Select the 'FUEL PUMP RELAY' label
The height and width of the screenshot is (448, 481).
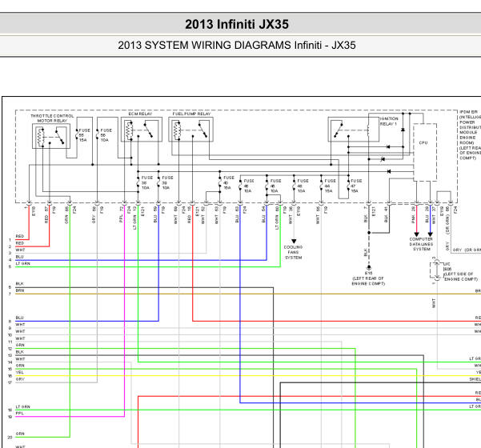tap(191, 114)
